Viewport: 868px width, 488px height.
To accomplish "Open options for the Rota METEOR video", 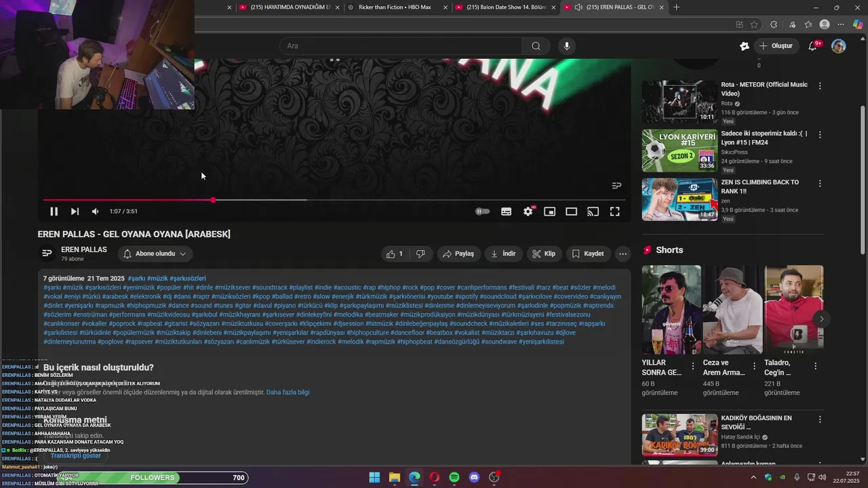I will pyautogui.click(x=820, y=86).
